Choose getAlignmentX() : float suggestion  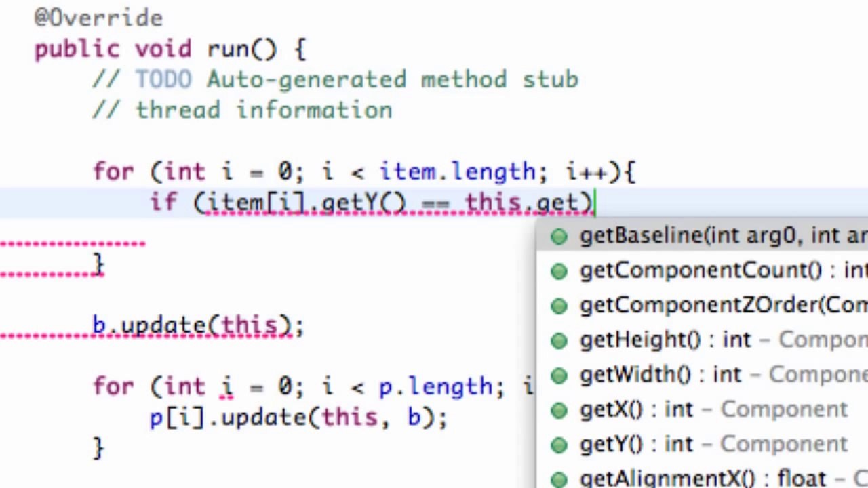point(702,477)
